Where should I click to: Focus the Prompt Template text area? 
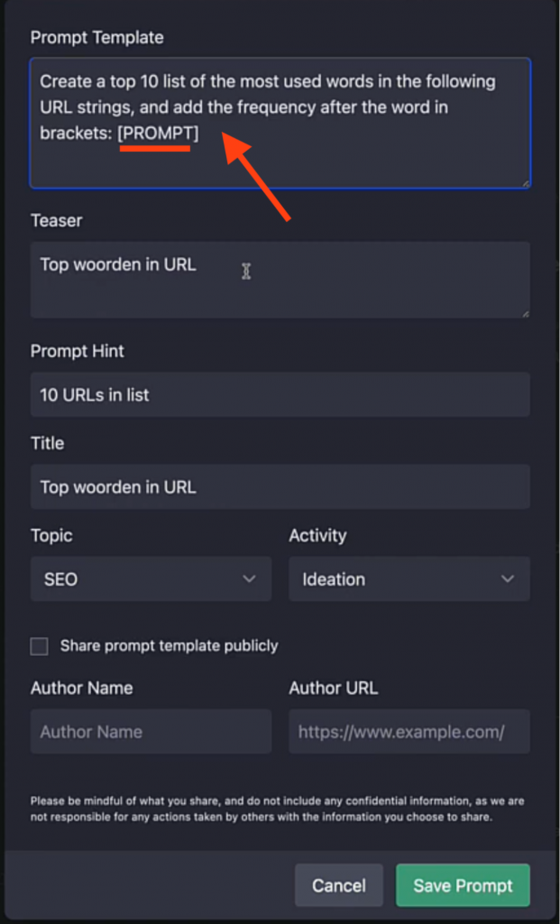click(280, 123)
